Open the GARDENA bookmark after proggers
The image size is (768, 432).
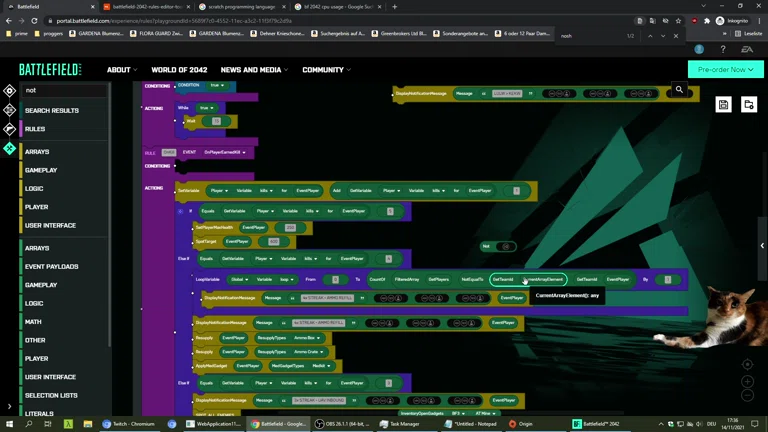pyautogui.click(x=96, y=34)
